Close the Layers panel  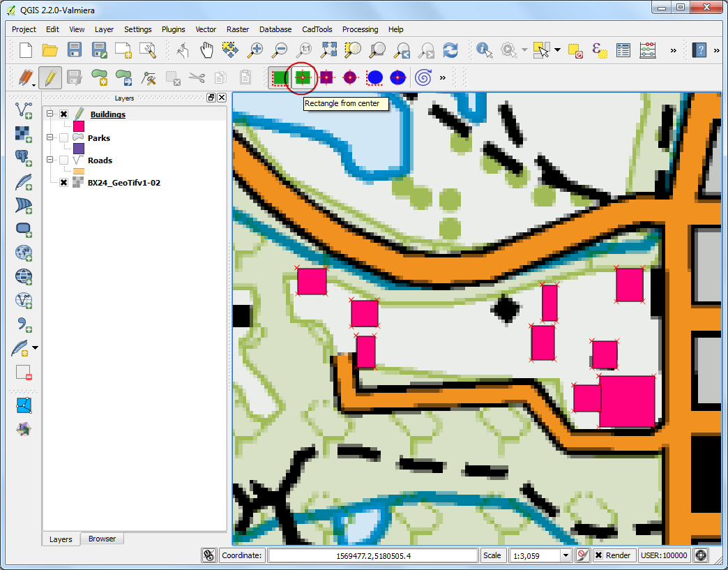(x=222, y=98)
